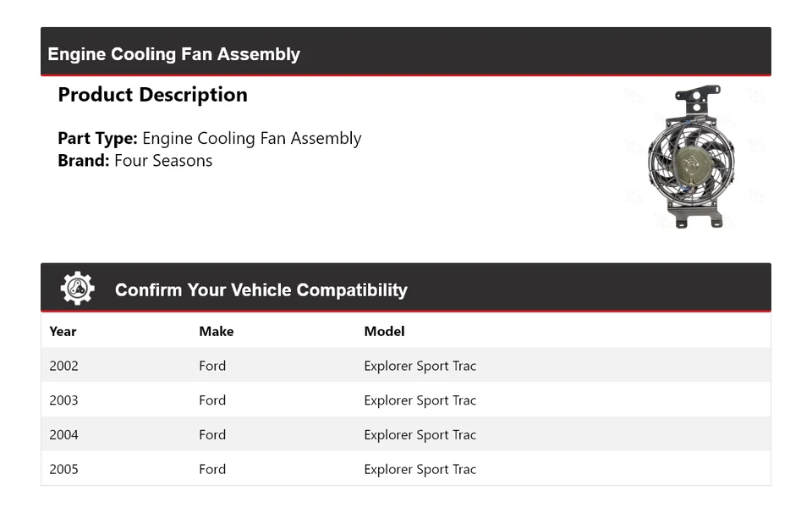Click the Year column header
The height and width of the screenshot is (513, 812).
(x=63, y=332)
